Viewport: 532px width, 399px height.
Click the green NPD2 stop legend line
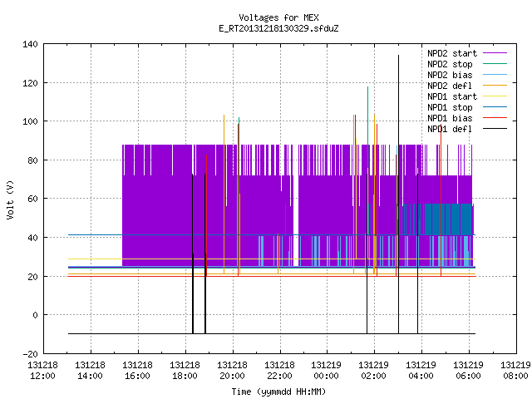495,63
